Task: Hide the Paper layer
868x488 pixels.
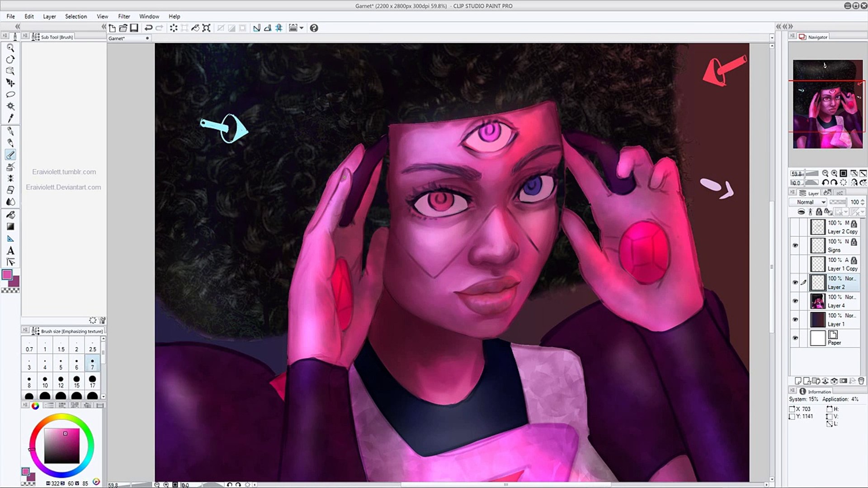Action: pyautogui.click(x=795, y=338)
